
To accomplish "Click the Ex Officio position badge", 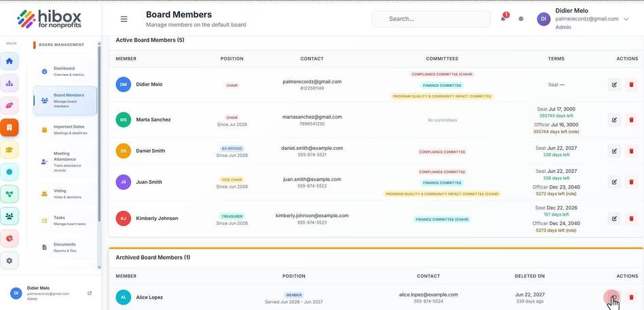I will 232,149.
